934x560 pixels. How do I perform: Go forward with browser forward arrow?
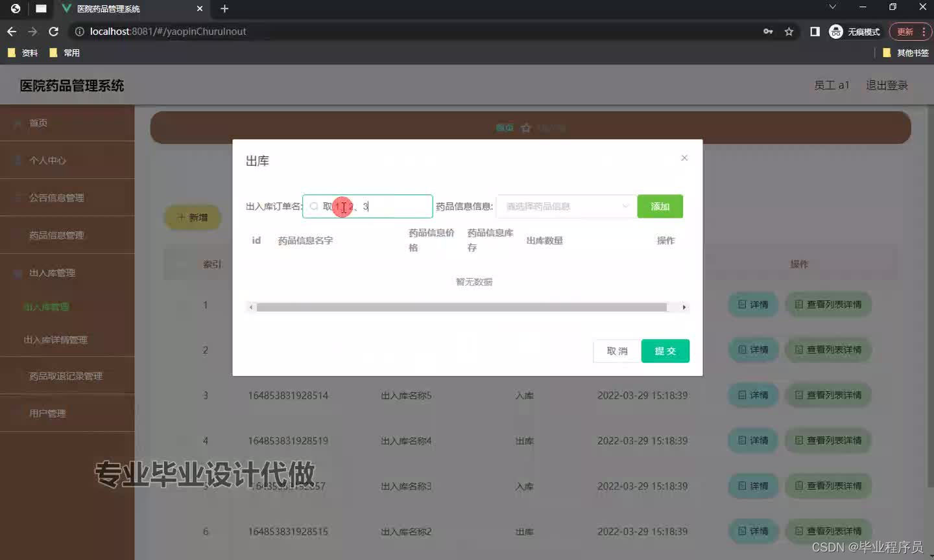point(32,31)
